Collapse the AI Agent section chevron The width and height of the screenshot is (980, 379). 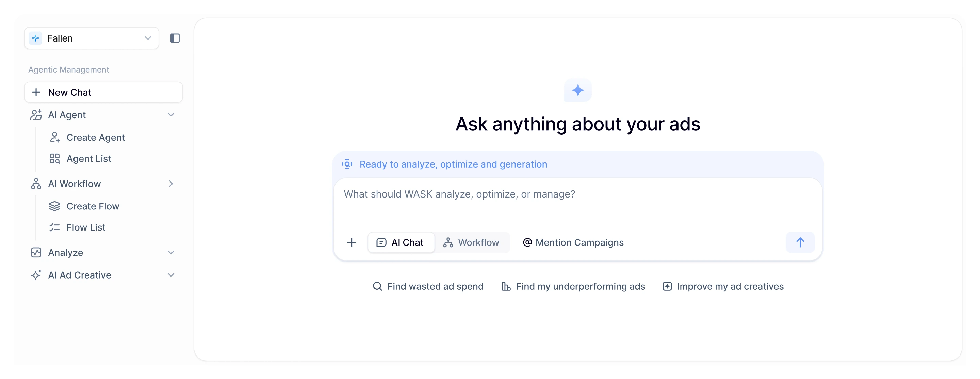pyautogui.click(x=171, y=115)
